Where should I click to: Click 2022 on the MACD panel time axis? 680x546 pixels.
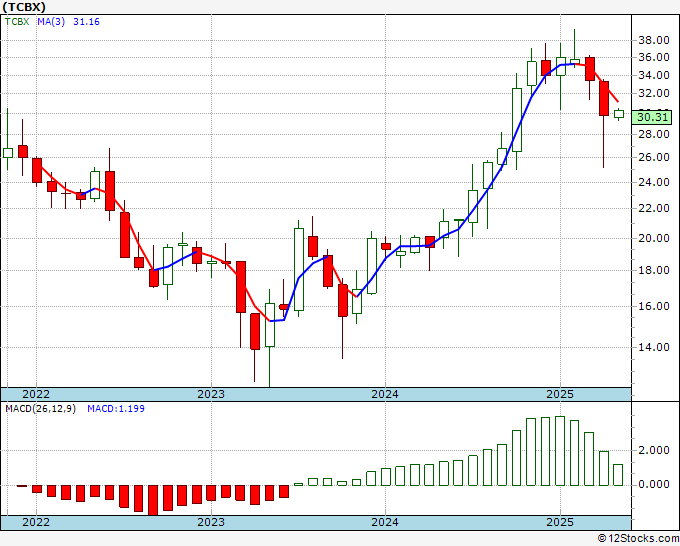[36, 522]
